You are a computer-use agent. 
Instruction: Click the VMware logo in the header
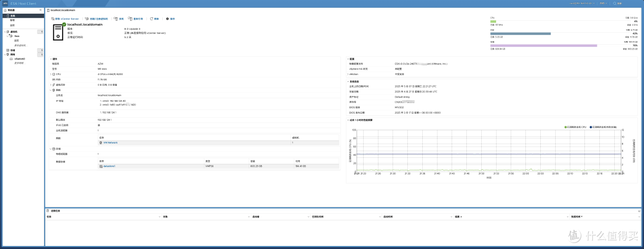(x=6, y=3)
